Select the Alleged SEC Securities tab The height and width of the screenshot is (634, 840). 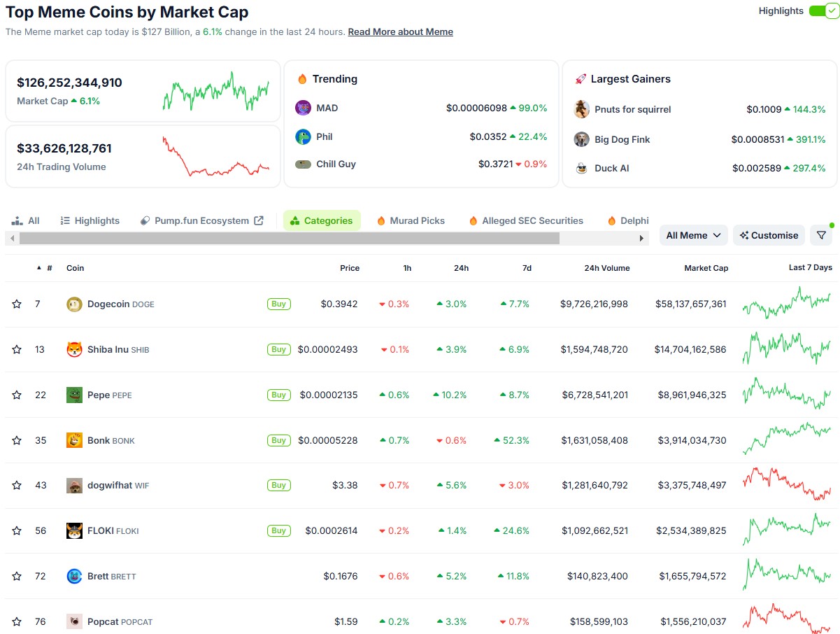[x=525, y=220]
